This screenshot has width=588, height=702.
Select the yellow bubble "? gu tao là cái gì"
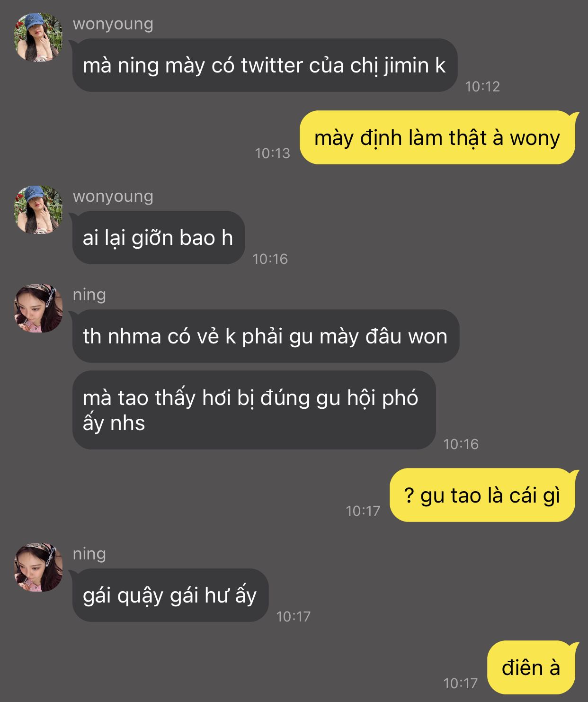point(482,495)
